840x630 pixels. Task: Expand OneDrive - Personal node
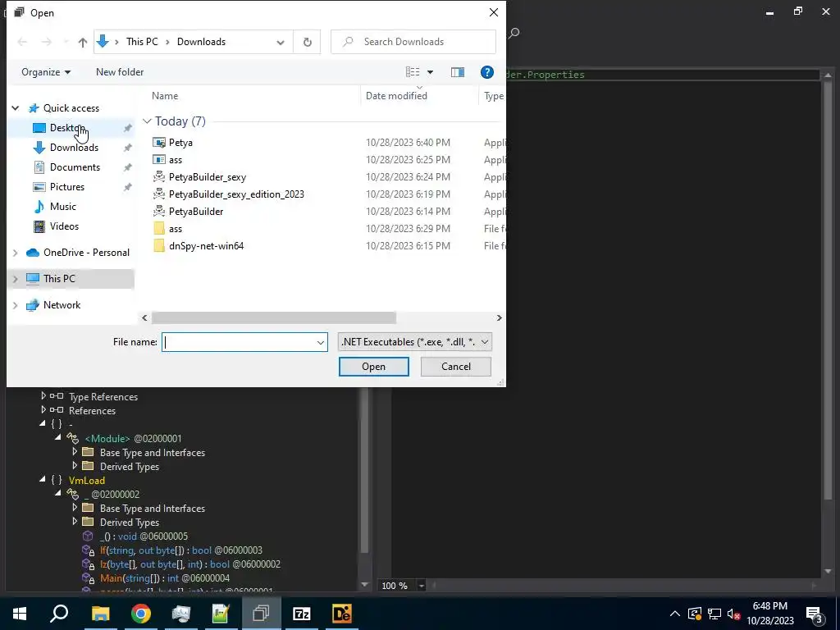tap(16, 253)
